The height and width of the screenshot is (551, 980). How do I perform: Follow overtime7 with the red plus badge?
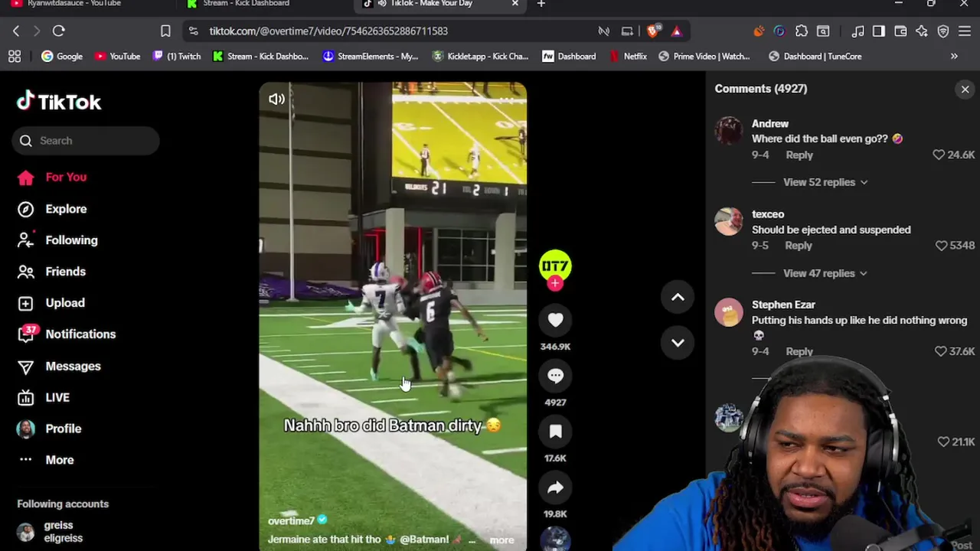[555, 283]
